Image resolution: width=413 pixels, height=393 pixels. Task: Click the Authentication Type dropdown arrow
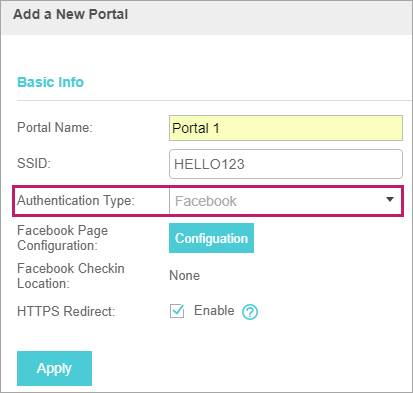(390, 199)
